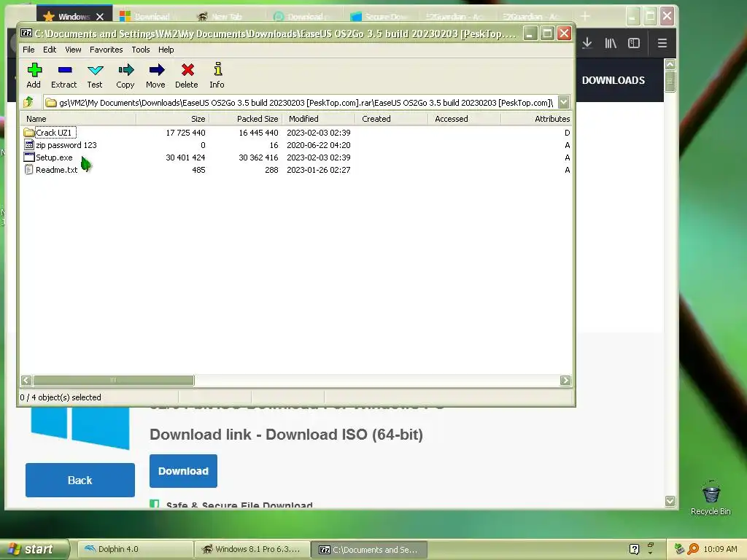Switch to Windows 8.1 Pro taskbar item

[252, 549]
